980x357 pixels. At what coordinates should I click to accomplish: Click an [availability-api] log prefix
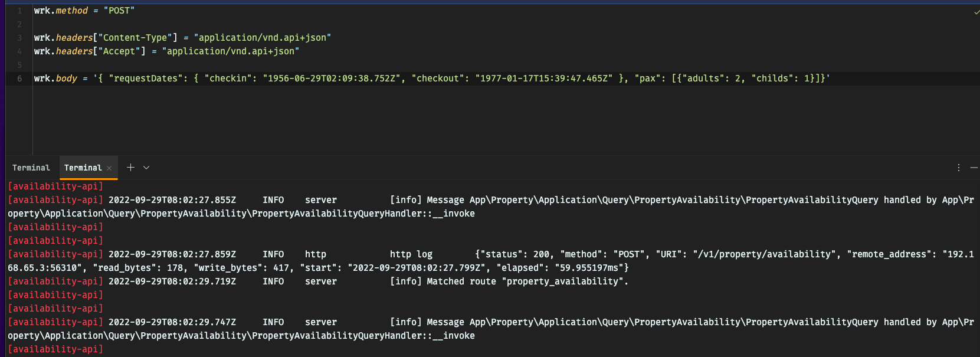[55, 186]
